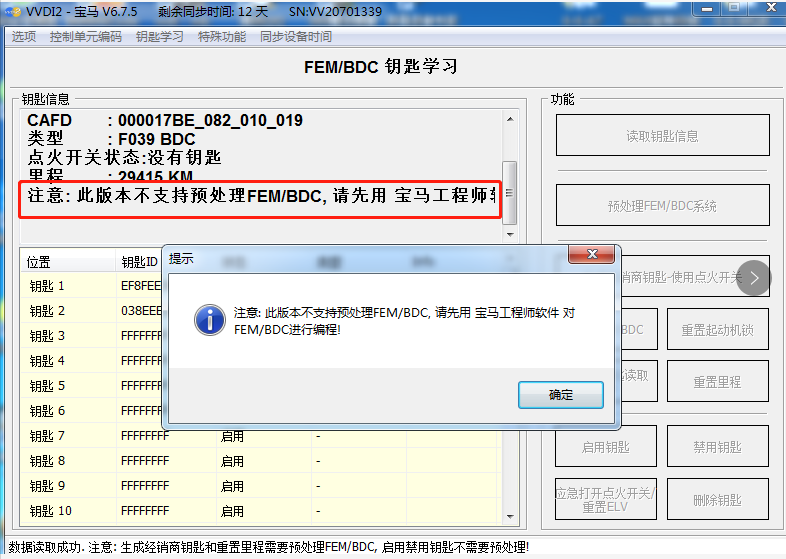Close the 提示 dialog with the red X
The width and height of the screenshot is (786, 559).
click(592, 254)
